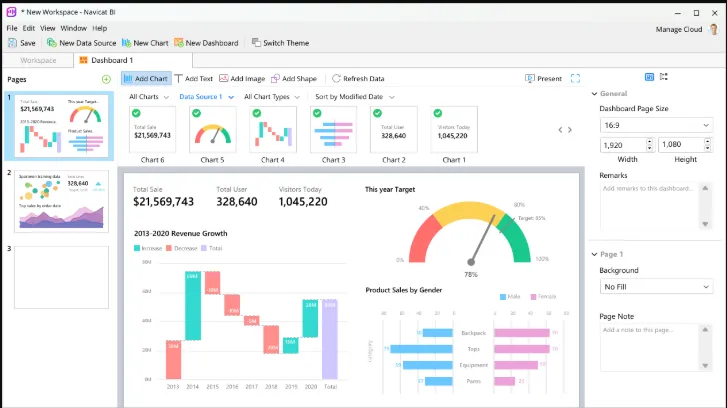The image size is (727, 408).
Task: Click the Save toolbar icon
Action: pos(13,43)
